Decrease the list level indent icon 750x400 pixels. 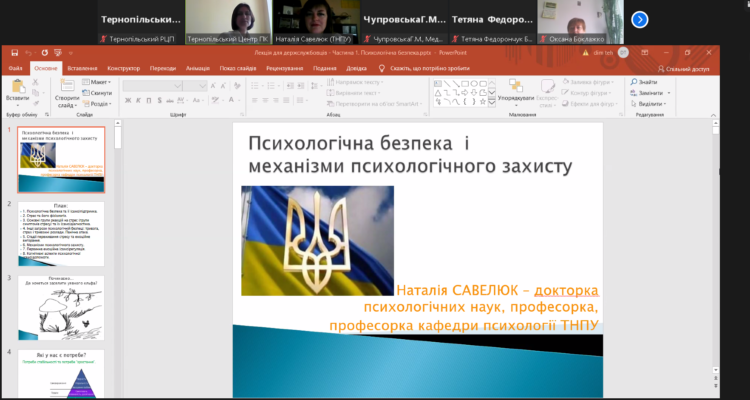tap(290, 86)
